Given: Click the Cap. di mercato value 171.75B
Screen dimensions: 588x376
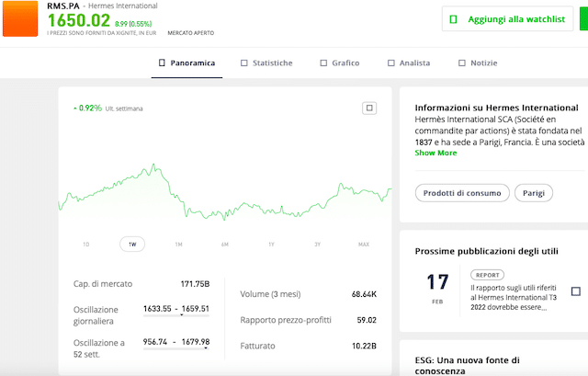Looking at the screenshot, I should point(195,284).
